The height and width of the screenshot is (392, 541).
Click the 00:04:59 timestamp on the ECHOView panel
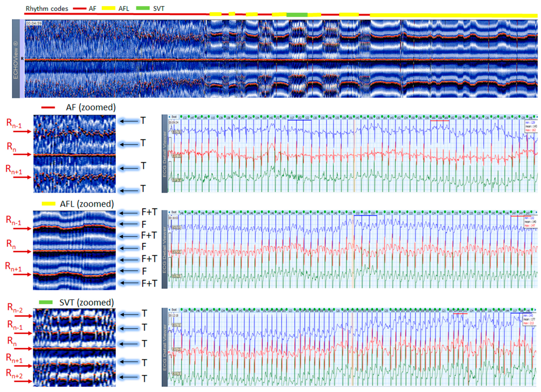point(34,23)
